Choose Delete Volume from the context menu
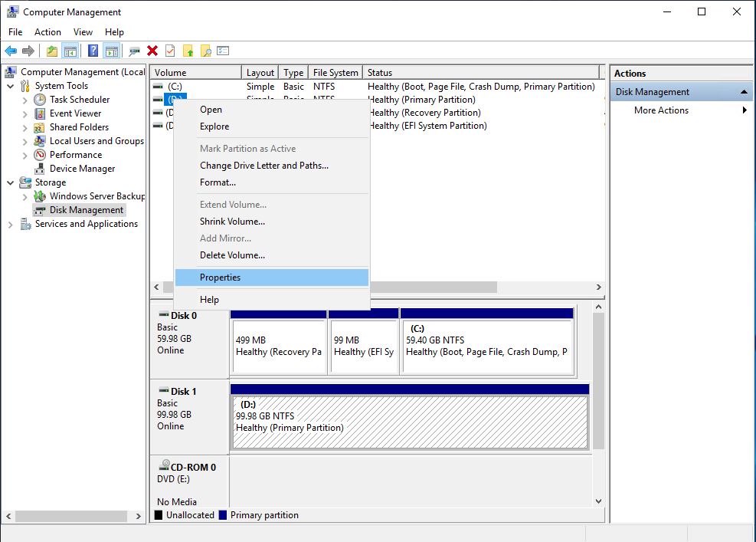The width and height of the screenshot is (756, 542). (x=271, y=255)
